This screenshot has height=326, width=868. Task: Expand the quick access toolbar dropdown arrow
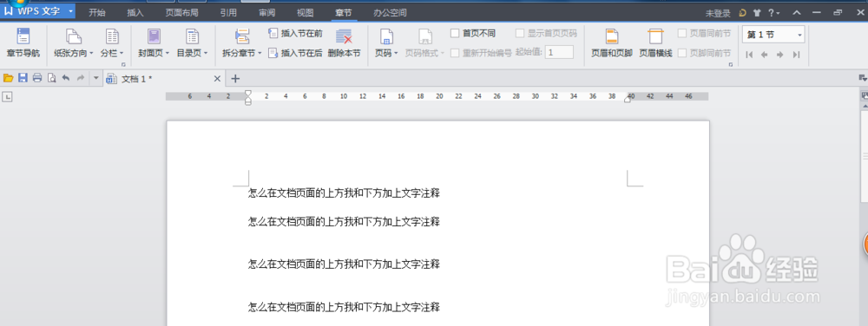(95, 78)
